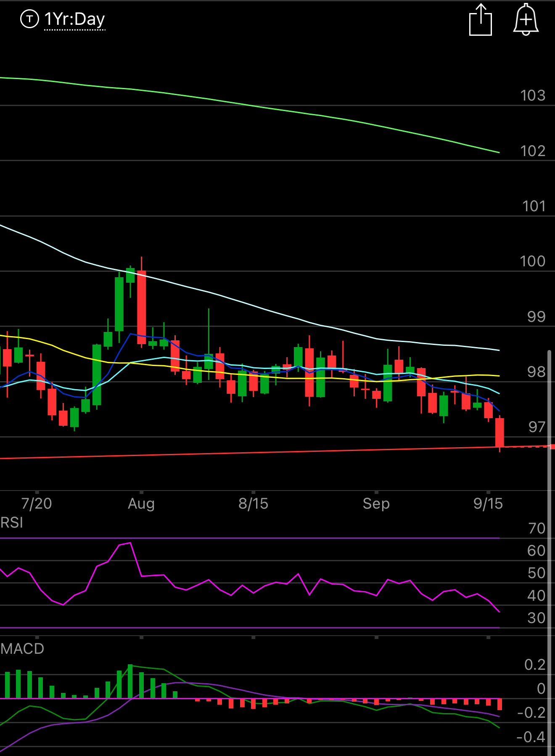Select the RSI 70 level label
555x756 pixels.
tap(537, 528)
